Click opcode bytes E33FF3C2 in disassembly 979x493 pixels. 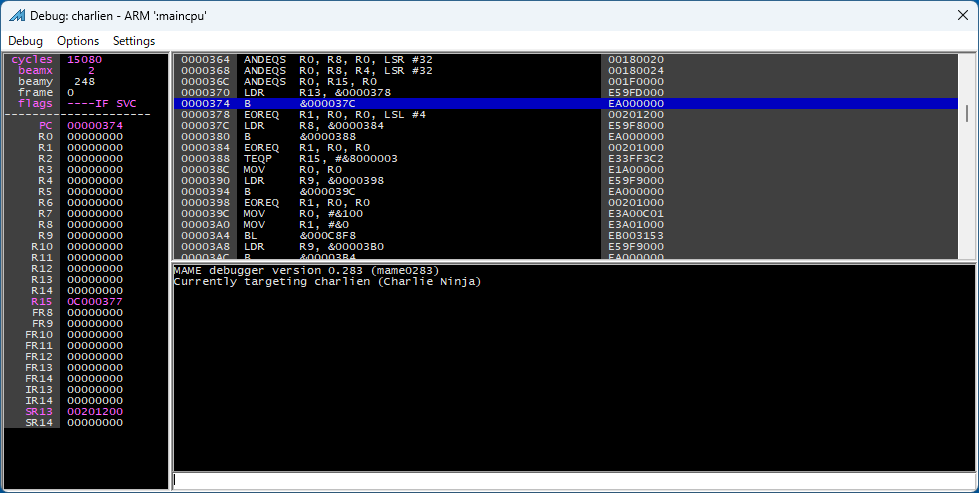pos(636,158)
